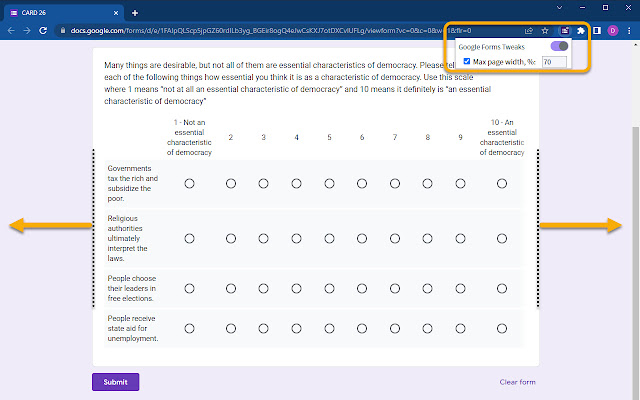Viewport: 640px width, 400px height.
Task: Click the Google Forms Tweaks extension icon
Action: tap(565, 31)
